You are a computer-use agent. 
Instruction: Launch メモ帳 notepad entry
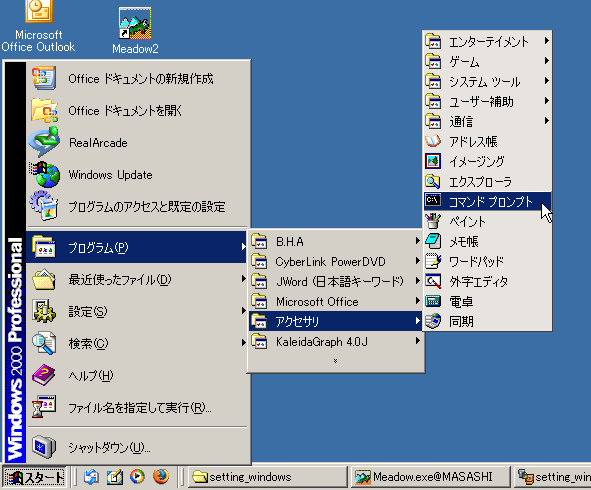[x=487, y=241]
